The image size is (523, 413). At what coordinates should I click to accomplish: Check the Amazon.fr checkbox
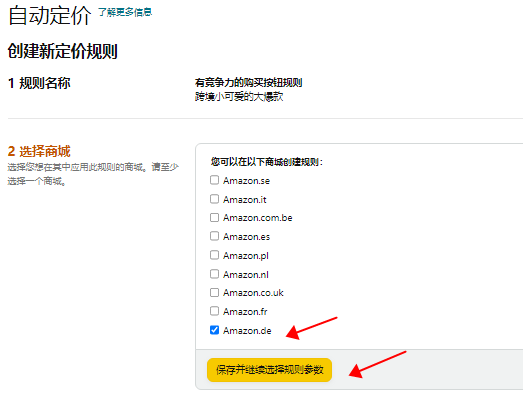(214, 311)
